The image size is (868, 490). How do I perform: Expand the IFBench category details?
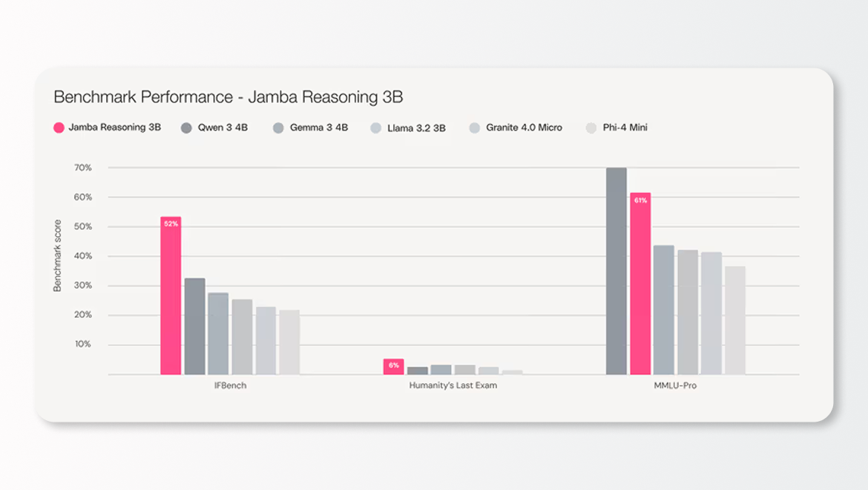pyautogui.click(x=229, y=385)
